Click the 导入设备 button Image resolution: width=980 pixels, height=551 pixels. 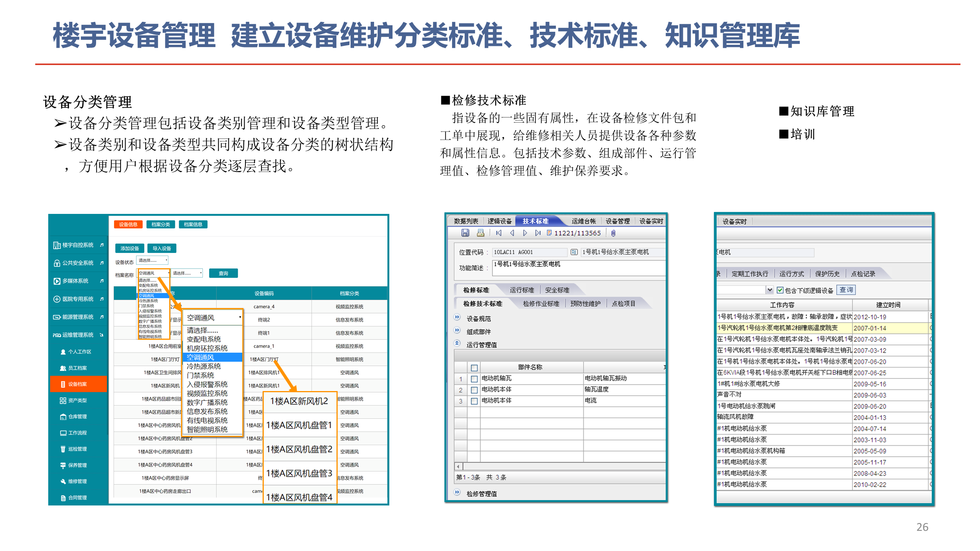tap(162, 249)
